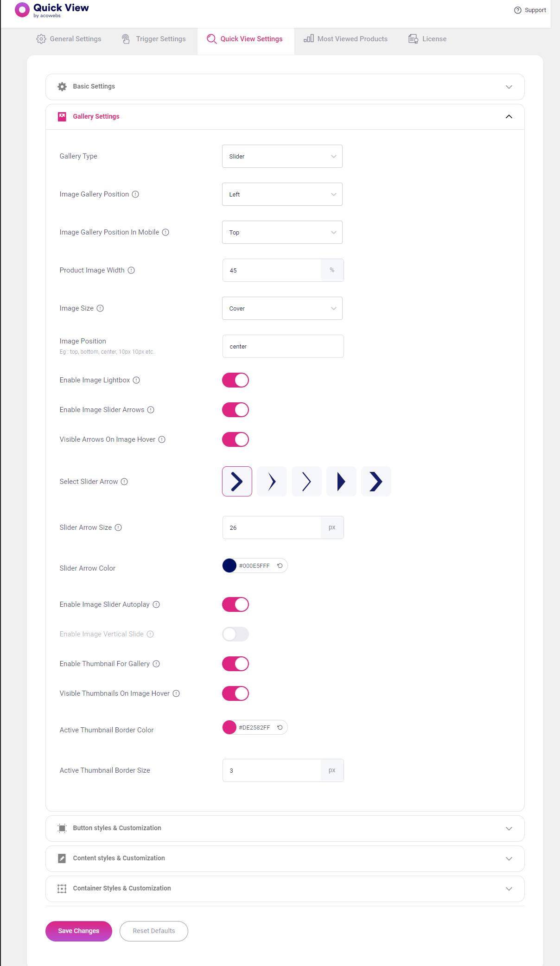Select the solid triangle slider arrow style
Viewport: 560px width, 966px height.
click(341, 482)
